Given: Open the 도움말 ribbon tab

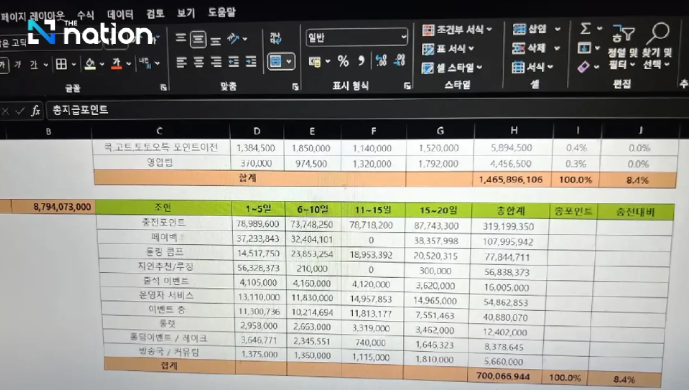Looking at the screenshot, I should pos(221,12).
